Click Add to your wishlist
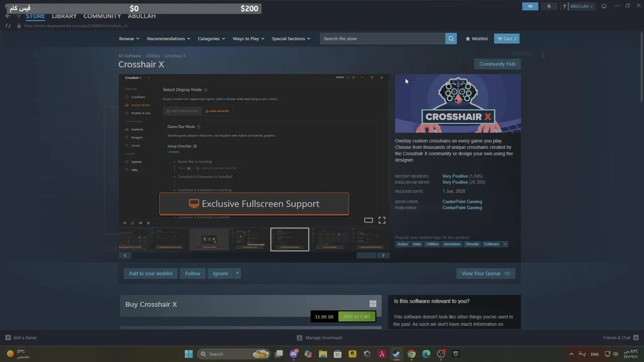 tap(150, 274)
